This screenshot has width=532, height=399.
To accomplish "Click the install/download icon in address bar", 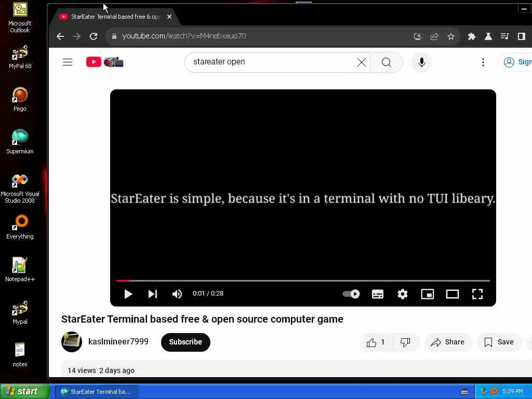I will click(x=418, y=36).
